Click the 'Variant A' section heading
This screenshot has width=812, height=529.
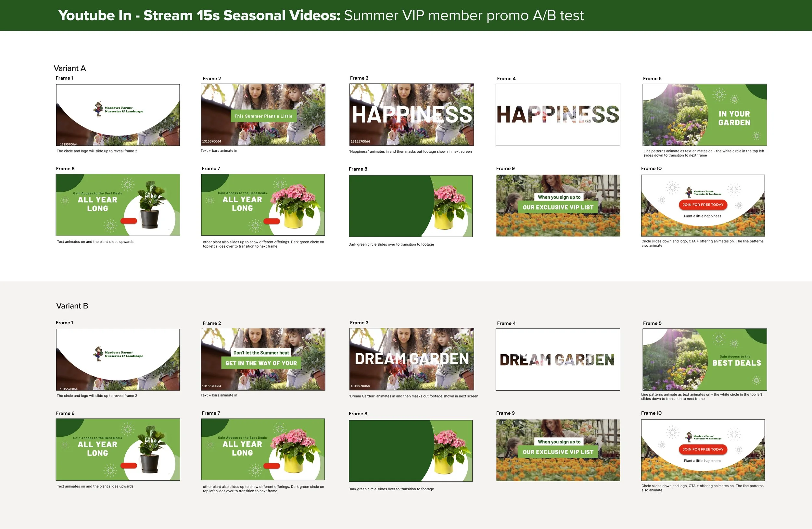coord(70,68)
